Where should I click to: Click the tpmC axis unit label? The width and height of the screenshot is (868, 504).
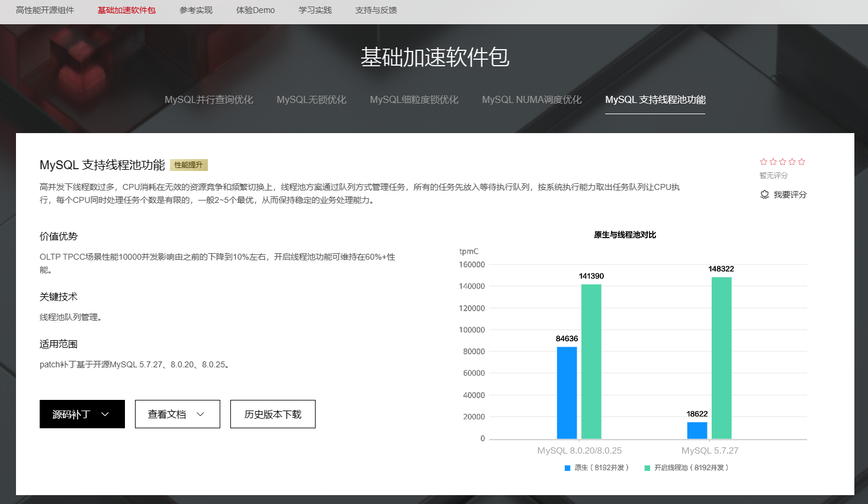[469, 251]
